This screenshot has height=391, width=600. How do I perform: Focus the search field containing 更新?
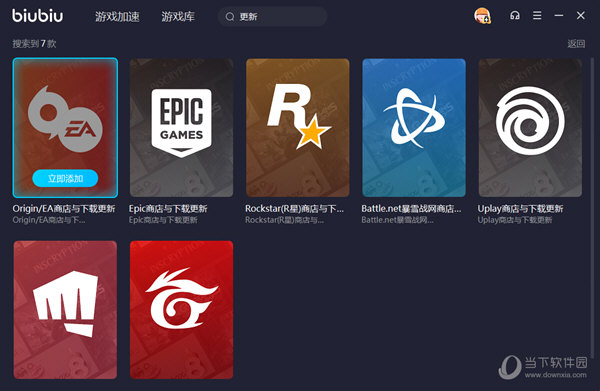click(x=272, y=17)
